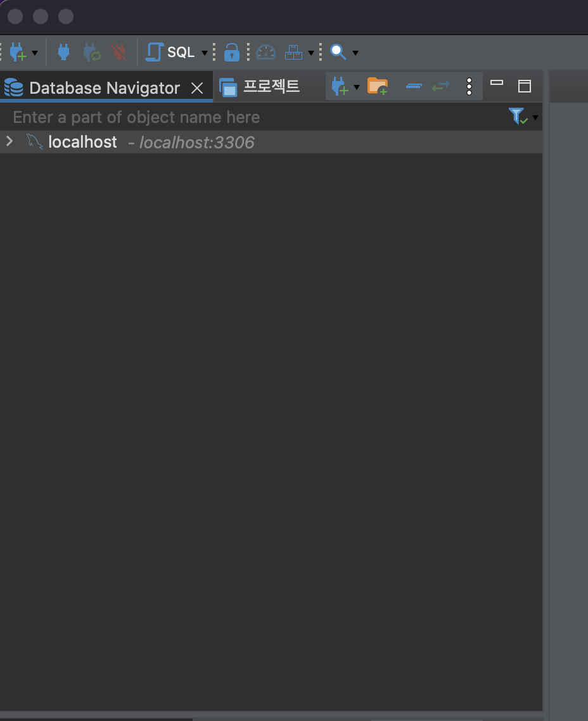Image resolution: width=588 pixels, height=721 pixels.
Task: Click the window red close traffic light
Action: [x=15, y=16]
